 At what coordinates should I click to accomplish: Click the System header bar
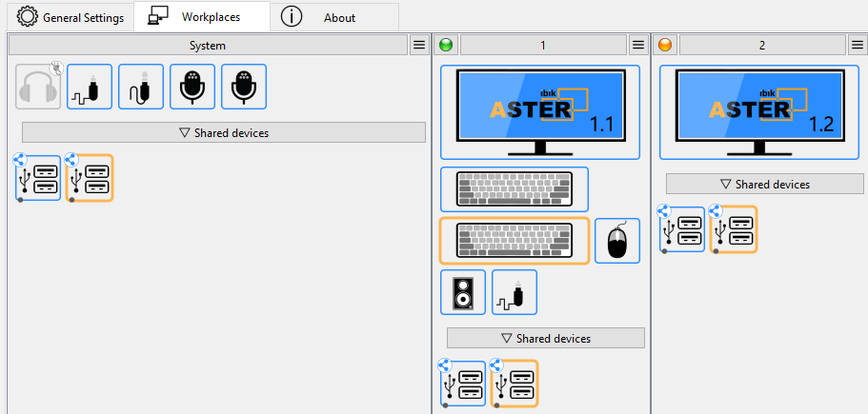point(208,46)
